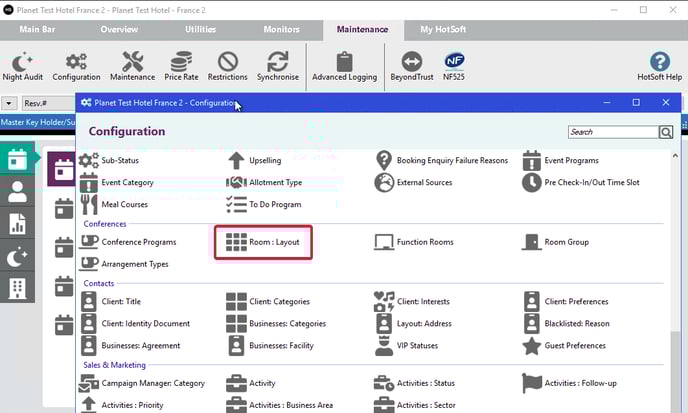Open Booking Enquiry Failure Reasons

click(x=441, y=161)
